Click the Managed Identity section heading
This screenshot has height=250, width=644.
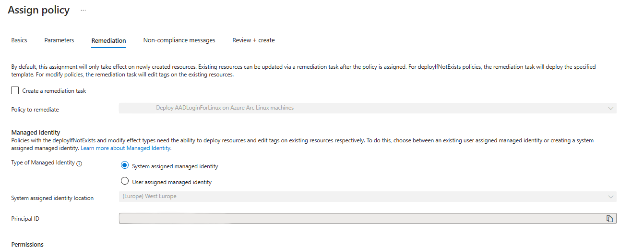coord(36,133)
